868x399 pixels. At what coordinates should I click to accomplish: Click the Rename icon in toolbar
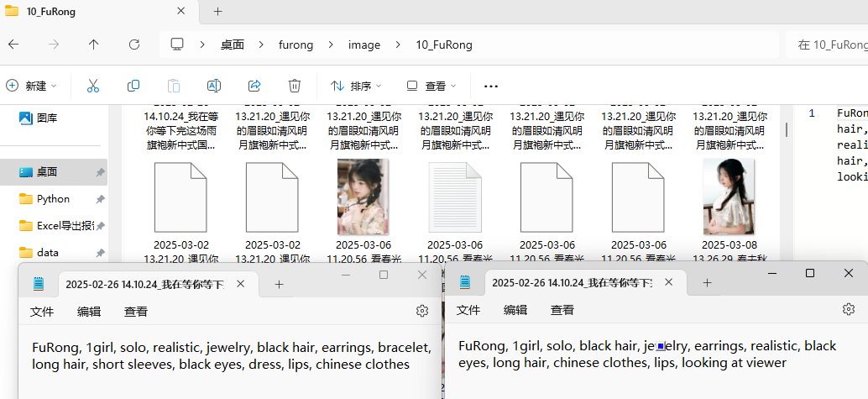coord(214,86)
